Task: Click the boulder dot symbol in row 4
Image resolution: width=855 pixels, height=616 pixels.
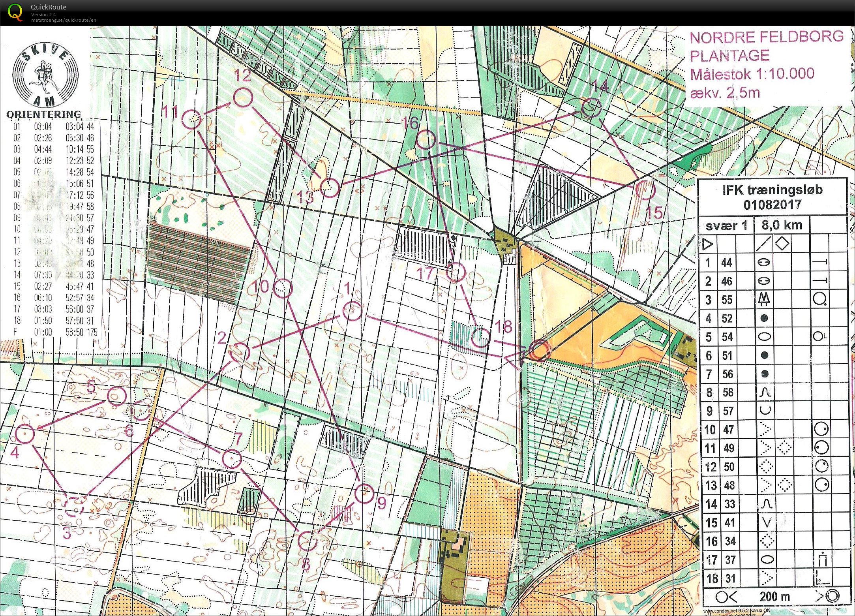Action: click(x=764, y=318)
